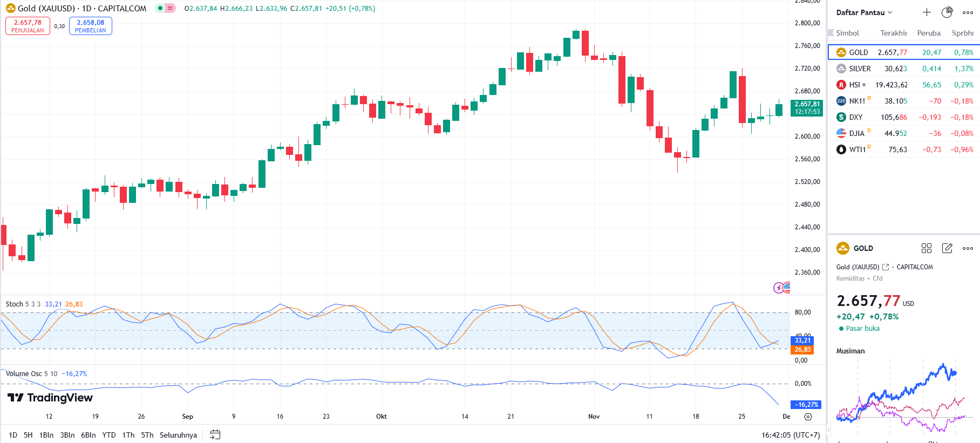
Task: Click the NK1! symbol logo in the watchlist
Action: [841, 101]
